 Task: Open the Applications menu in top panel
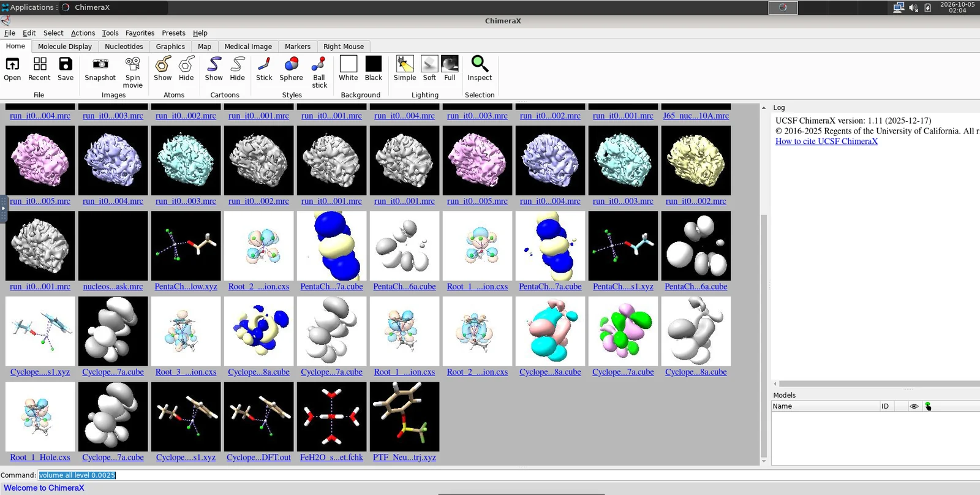29,7
